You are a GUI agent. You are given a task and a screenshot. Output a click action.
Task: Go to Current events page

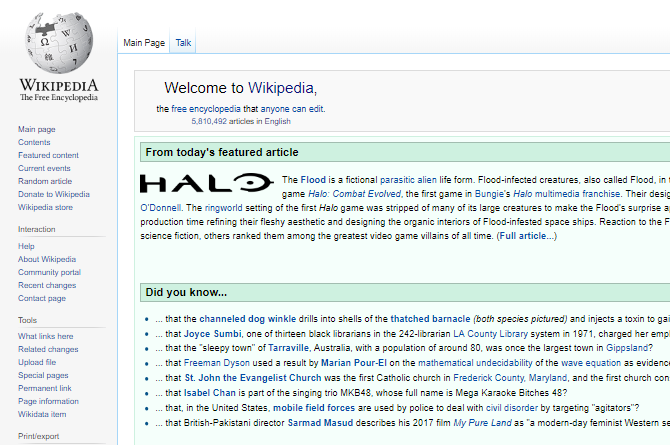(x=44, y=168)
